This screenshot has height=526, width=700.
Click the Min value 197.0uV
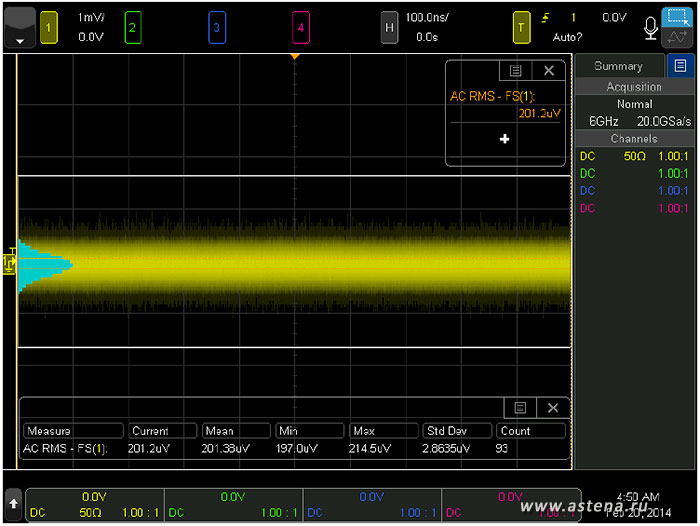pos(296,448)
